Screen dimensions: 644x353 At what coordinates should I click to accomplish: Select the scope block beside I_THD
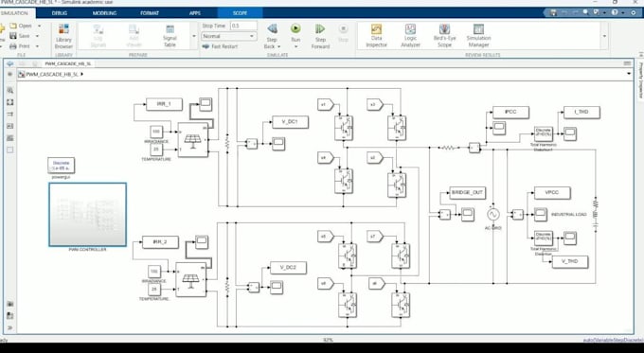570,133
